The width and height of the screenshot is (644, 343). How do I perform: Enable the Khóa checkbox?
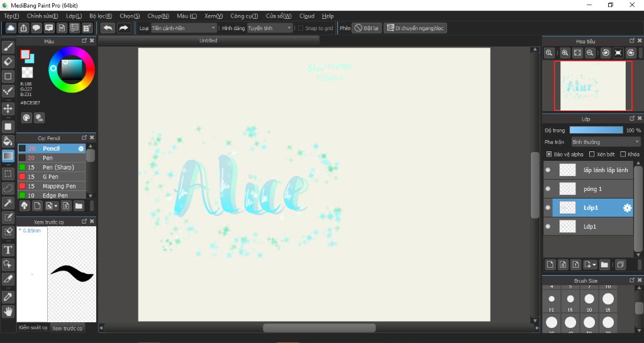(x=623, y=155)
